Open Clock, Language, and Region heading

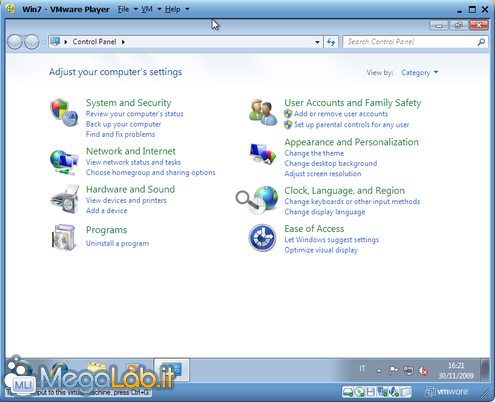(344, 191)
